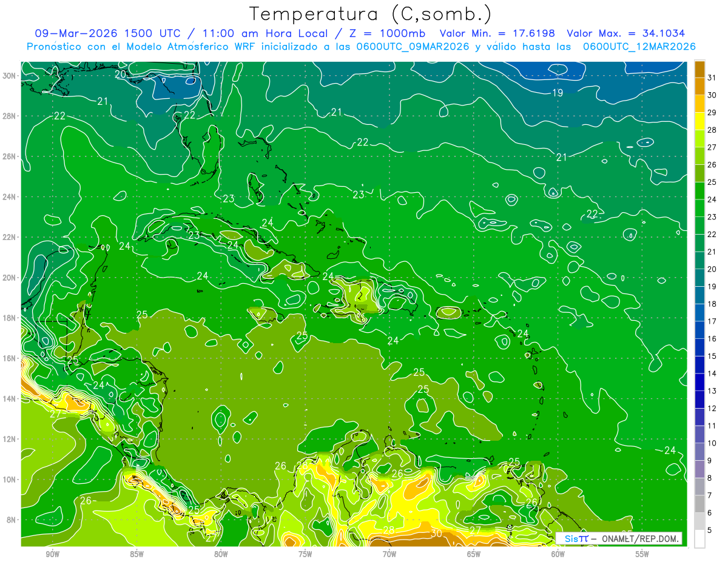
Task: Click the 12N latitude axis label
Action: (x=9, y=439)
